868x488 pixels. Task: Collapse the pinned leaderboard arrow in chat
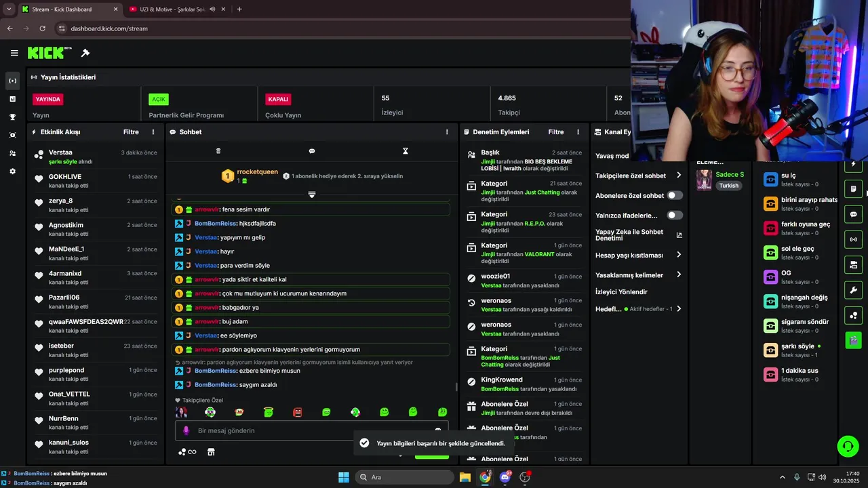(312, 195)
